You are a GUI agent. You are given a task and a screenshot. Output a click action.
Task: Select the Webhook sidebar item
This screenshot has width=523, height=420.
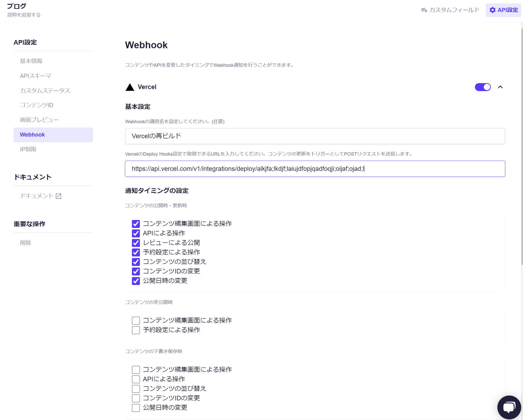53,135
